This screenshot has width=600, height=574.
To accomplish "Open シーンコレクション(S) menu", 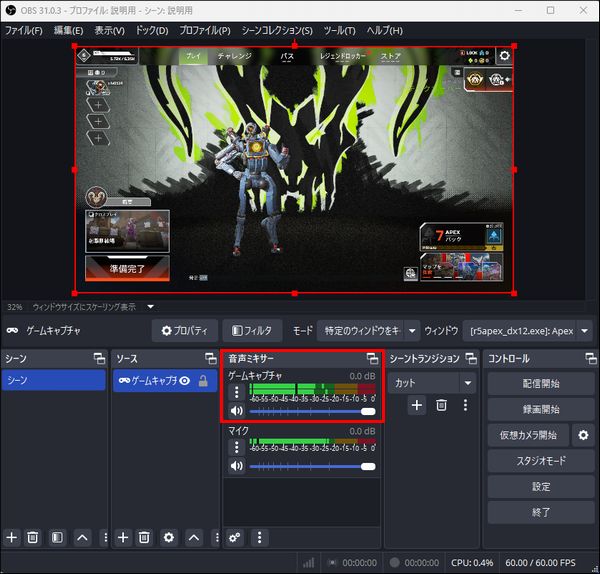I will (277, 30).
